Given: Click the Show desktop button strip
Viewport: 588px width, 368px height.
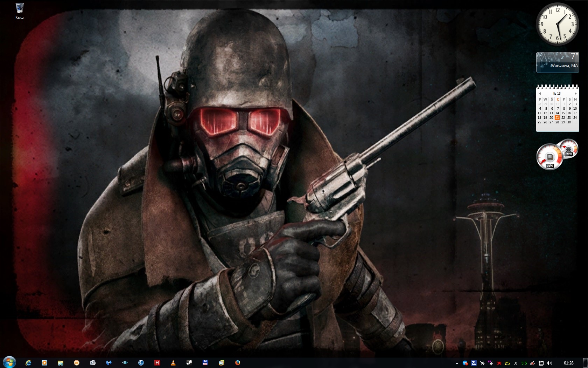Looking at the screenshot, I should (x=585, y=363).
